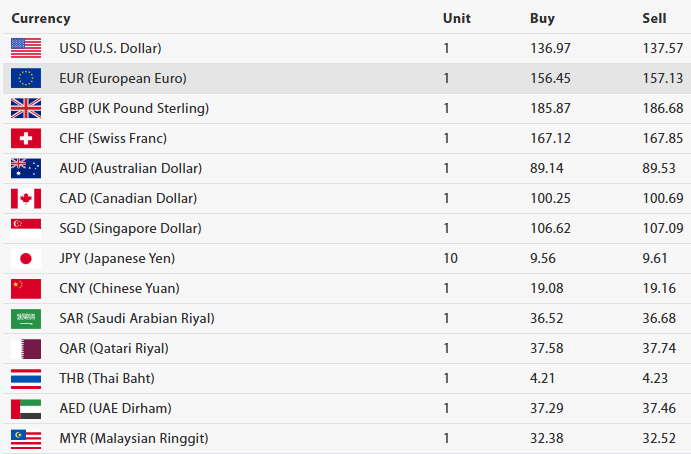Click the Thailand flag icon
Image resolution: width=691 pixels, height=454 pixels.
tap(25, 378)
